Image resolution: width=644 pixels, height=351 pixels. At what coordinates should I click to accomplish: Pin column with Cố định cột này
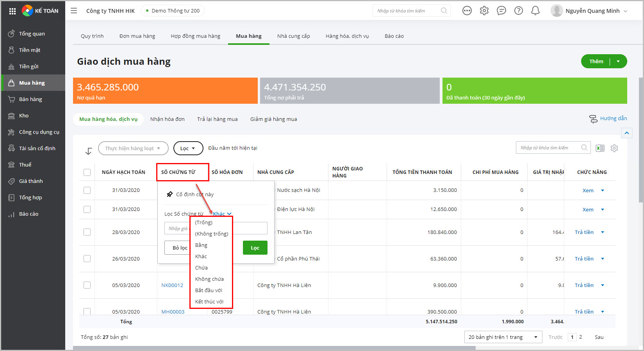click(x=194, y=194)
